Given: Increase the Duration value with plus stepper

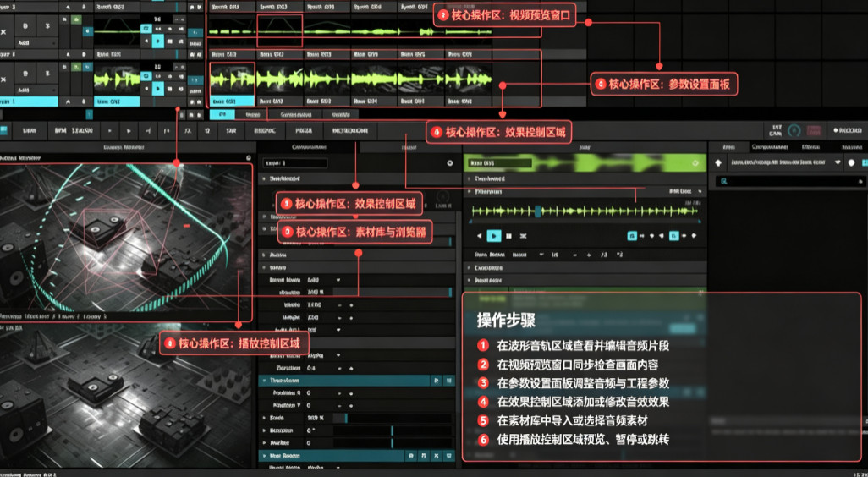Looking at the screenshot, I should tap(351, 368).
